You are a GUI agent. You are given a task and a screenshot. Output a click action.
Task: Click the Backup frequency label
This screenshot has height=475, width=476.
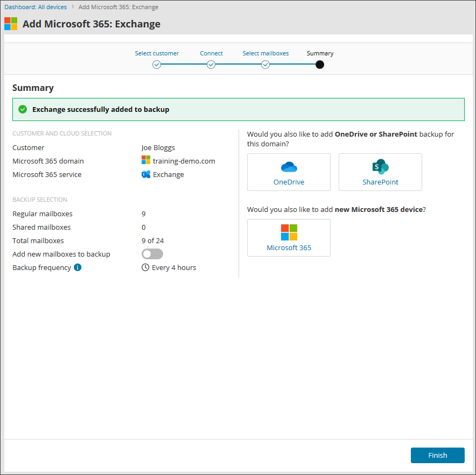click(x=41, y=267)
